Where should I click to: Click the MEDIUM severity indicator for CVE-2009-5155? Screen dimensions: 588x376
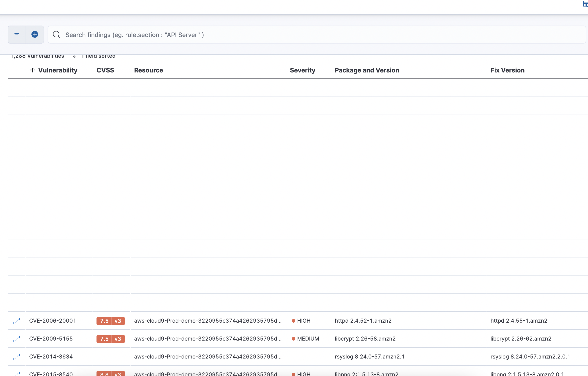pyautogui.click(x=305, y=339)
